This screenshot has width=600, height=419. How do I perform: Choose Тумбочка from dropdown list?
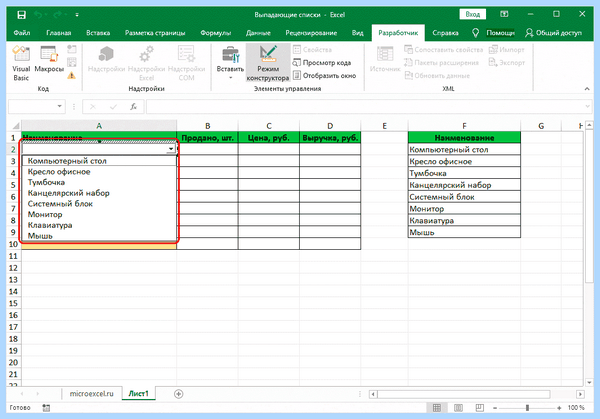pyautogui.click(x=99, y=182)
